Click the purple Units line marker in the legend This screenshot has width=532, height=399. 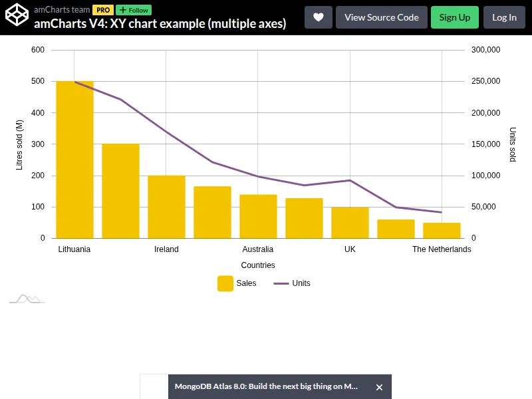pos(282,283)
